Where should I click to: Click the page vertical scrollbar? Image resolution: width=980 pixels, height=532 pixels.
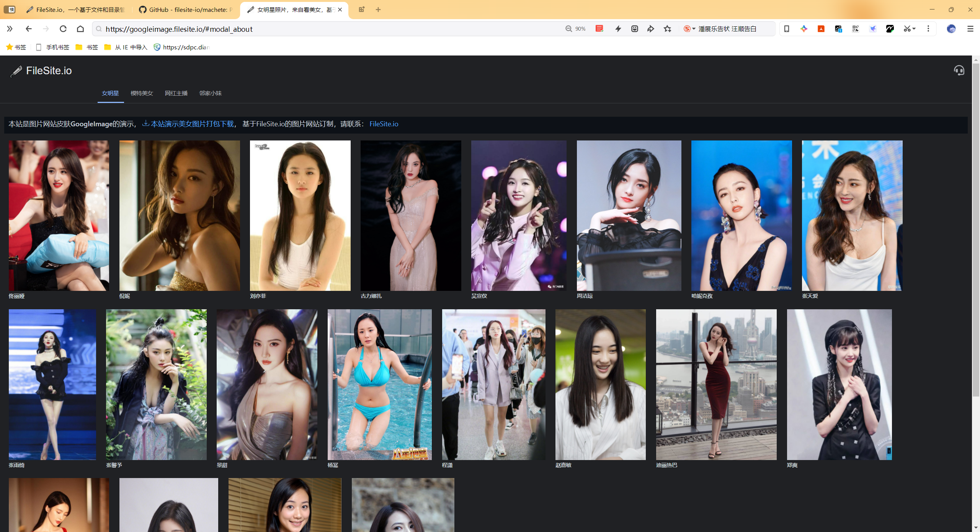(976, 230)
